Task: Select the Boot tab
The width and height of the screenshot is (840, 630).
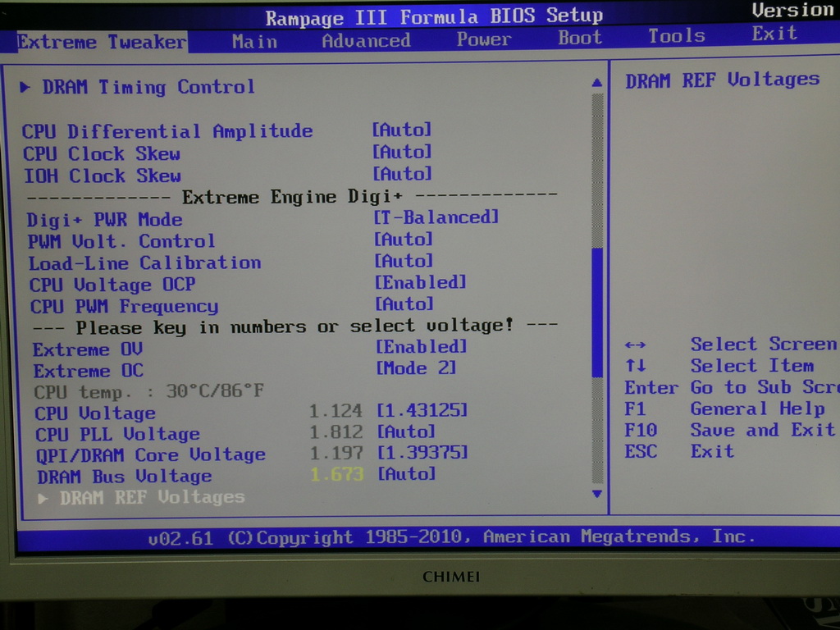Action: tap(580, 38)
